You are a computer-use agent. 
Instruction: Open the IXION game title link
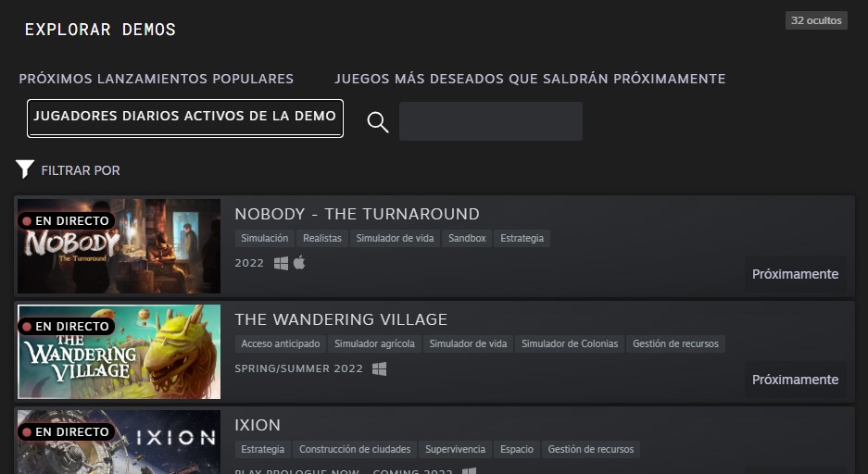click(x=258, y=425)
